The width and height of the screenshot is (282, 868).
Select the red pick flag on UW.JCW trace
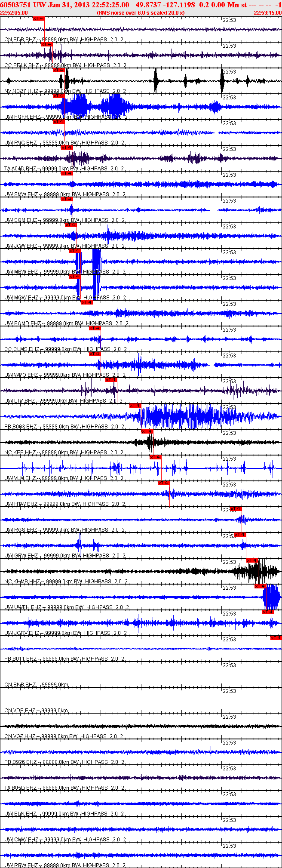point(71,225)
